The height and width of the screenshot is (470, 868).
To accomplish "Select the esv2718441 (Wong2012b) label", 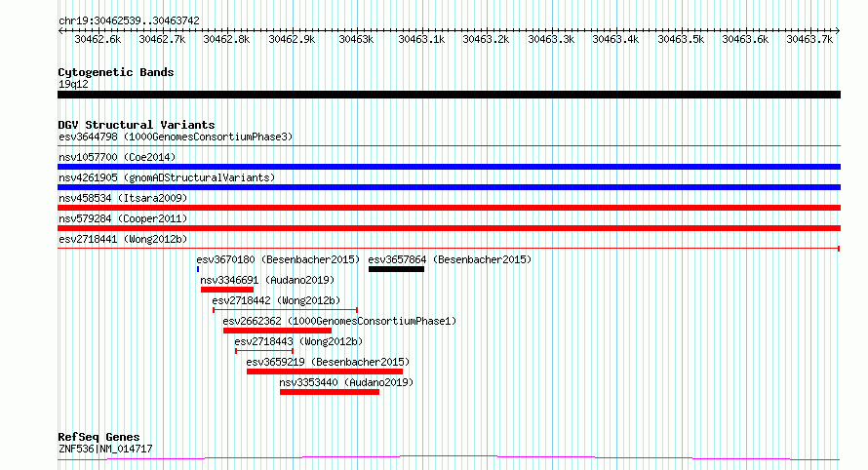I will tap(123, 239).
